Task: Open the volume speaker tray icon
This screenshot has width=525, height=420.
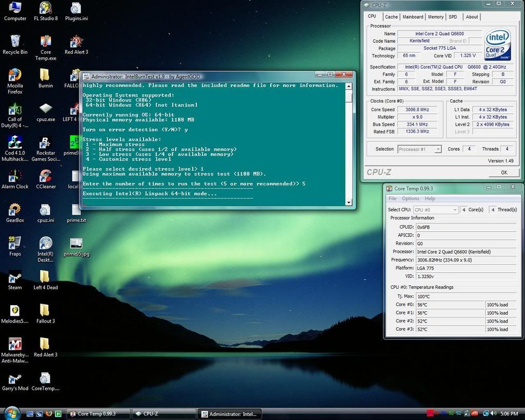Action: click(494, 414)
